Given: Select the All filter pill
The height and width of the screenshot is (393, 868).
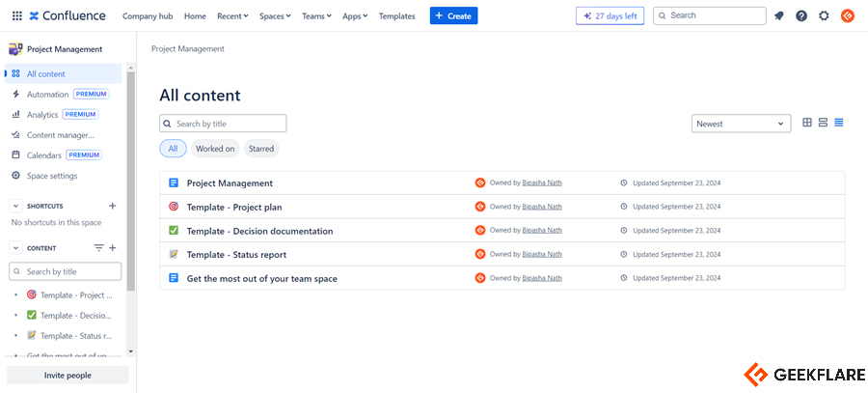Looking at the screenshot, I should 174,149.
